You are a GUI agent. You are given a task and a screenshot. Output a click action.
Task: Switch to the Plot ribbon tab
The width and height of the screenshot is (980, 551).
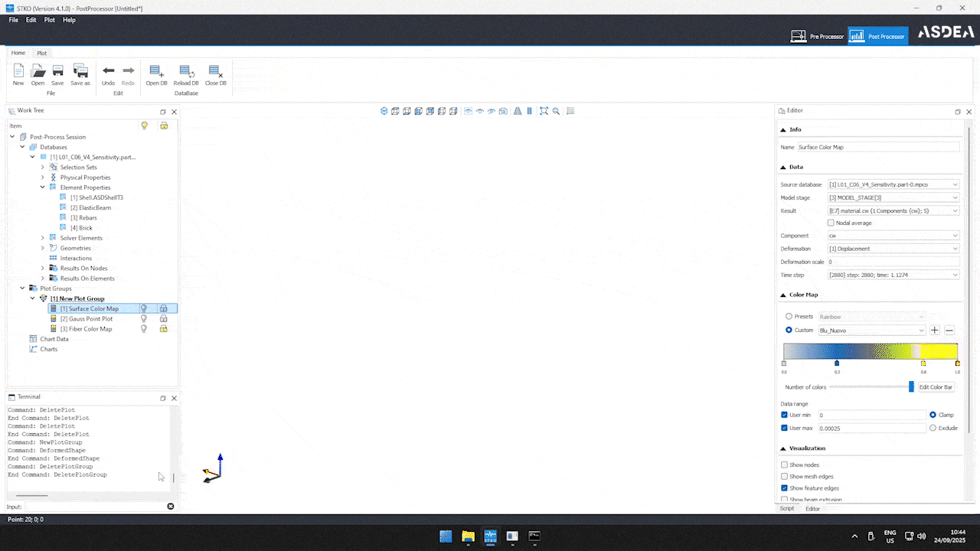42,53
